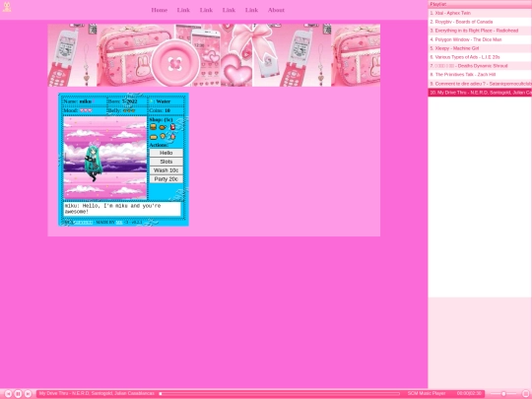Click the Coins: 10 counter
This screenshot has height=399, width=532.
160,110
